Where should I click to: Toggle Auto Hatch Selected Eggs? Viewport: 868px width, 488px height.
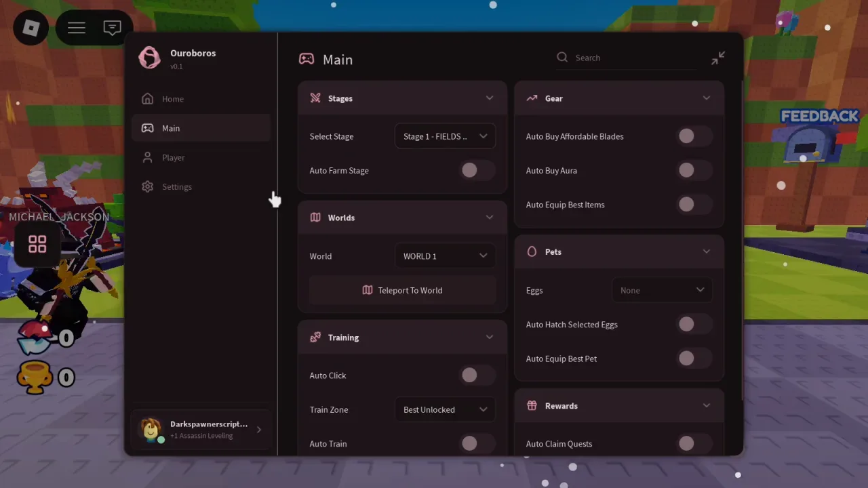click(694, 325)
